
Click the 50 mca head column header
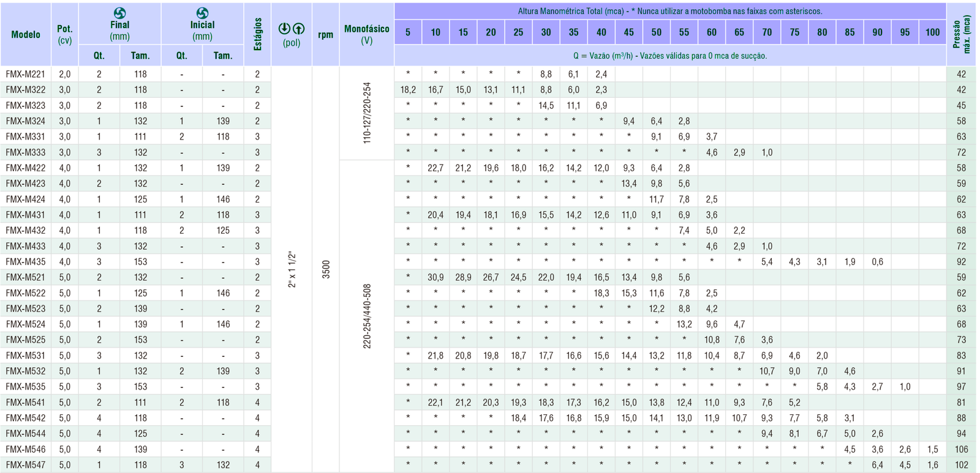(x=657, y=32)
